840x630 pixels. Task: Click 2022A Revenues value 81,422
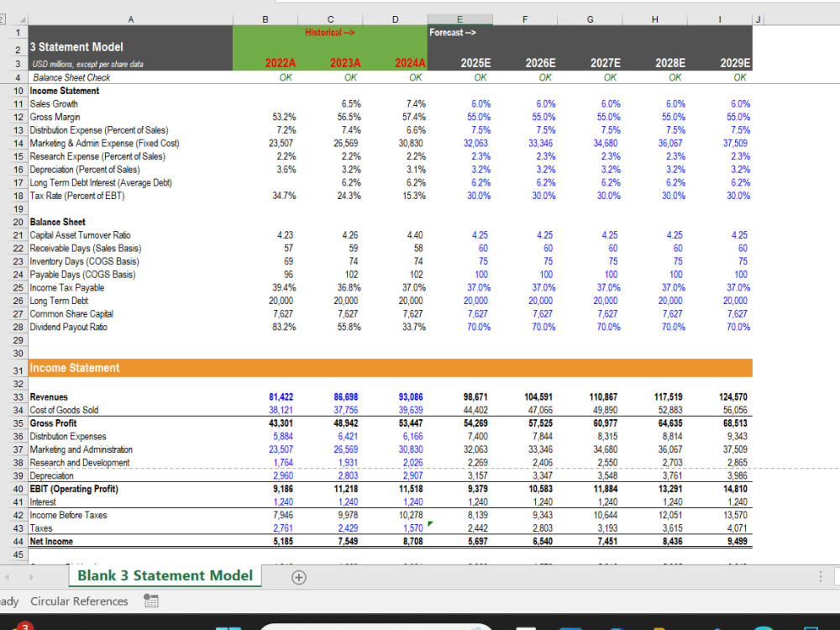point(281,397)
